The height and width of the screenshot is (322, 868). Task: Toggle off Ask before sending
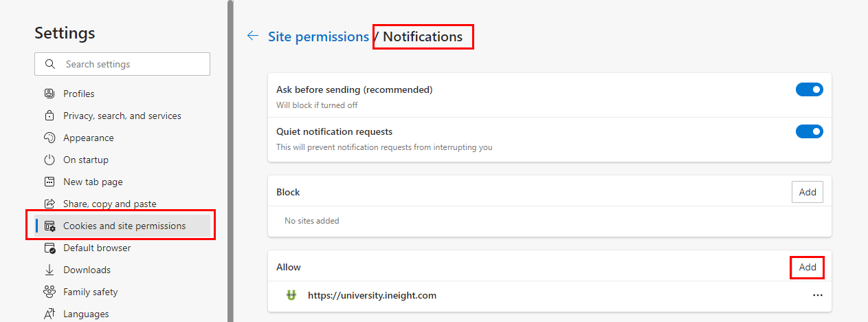(x=809, y=89)
